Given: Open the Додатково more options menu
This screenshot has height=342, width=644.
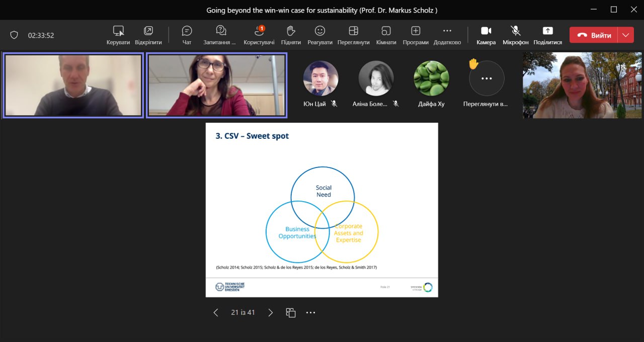Looking at the screenshot, I should point(447,35).
